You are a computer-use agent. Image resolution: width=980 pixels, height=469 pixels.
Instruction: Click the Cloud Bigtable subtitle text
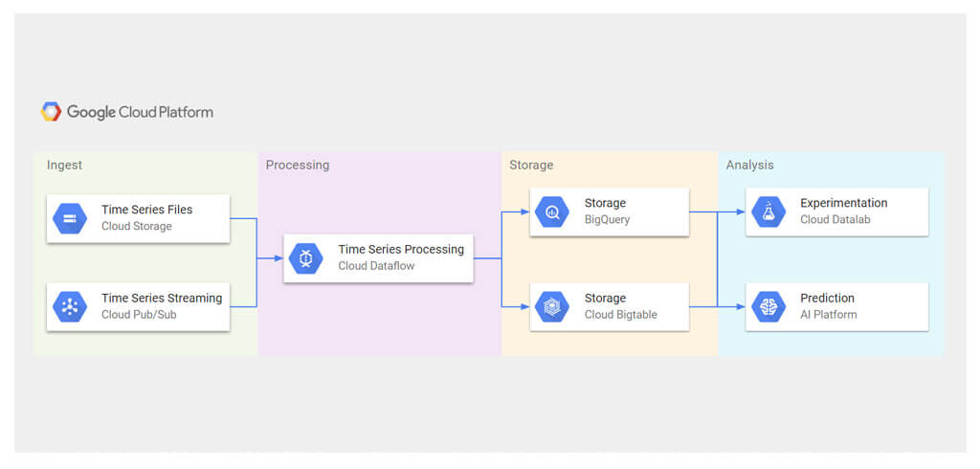[x=620, y=315]
